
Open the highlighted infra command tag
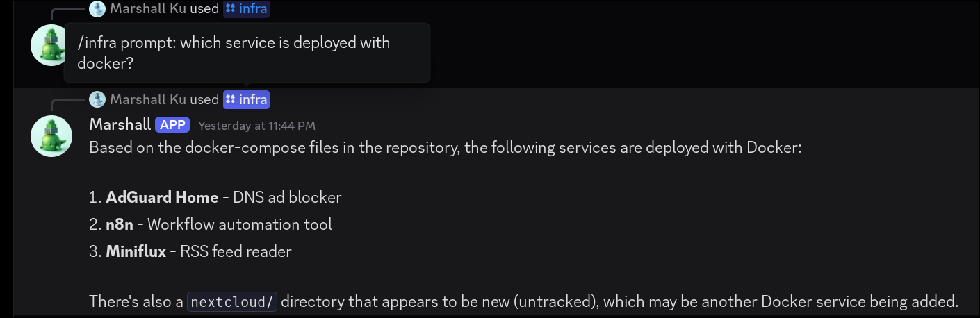[246, 100]
